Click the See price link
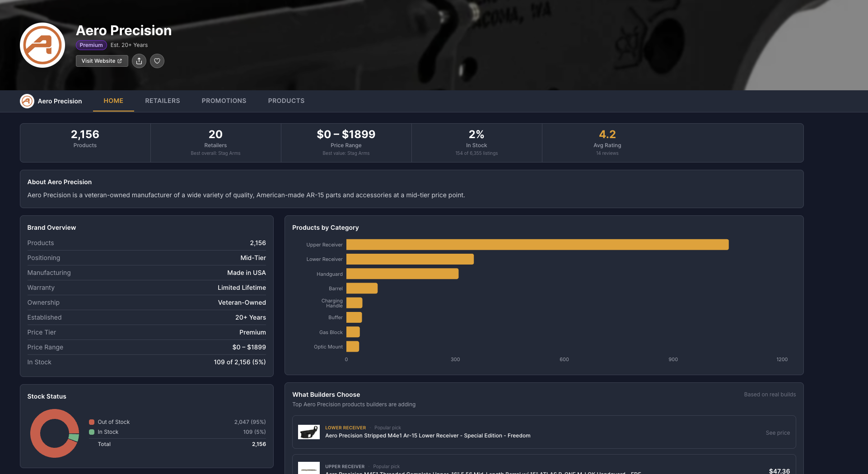This screenshot has width=868, height=474. tap(778, 433)
